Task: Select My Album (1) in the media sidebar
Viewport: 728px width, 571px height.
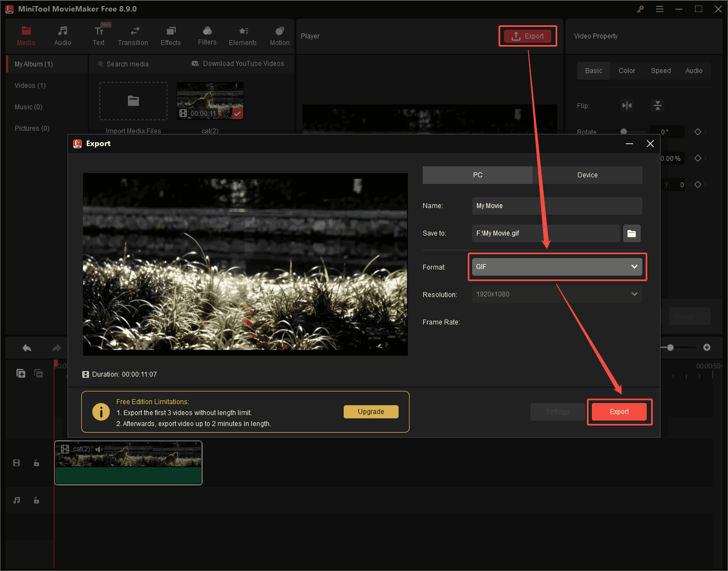Action: click(47, 64)
